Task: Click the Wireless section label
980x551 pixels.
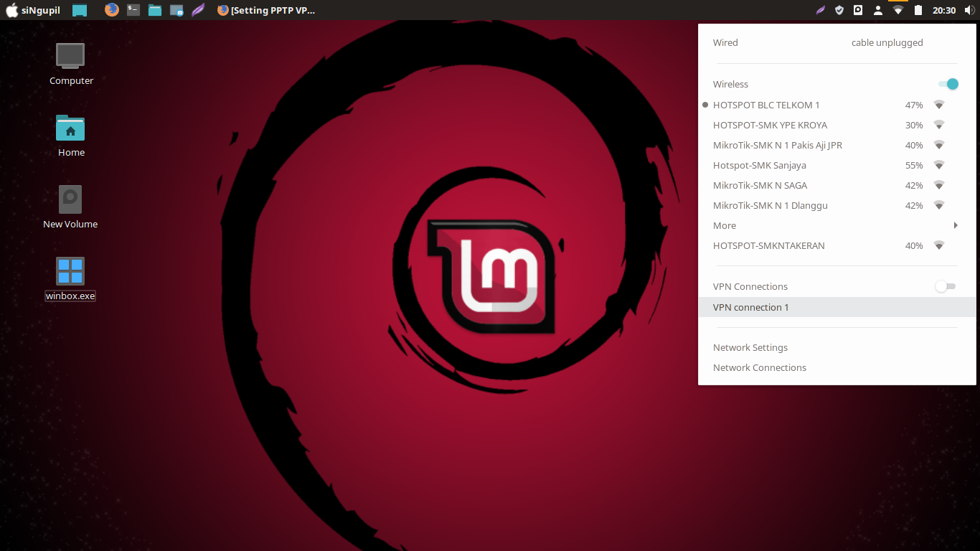Action: [730, 84]
